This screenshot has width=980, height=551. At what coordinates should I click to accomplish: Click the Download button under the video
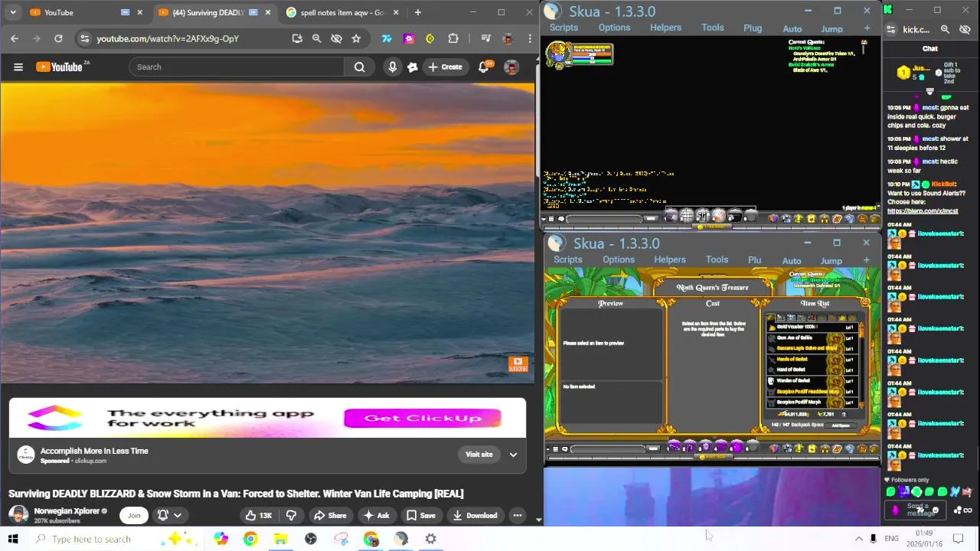click(x=475, y=516)
